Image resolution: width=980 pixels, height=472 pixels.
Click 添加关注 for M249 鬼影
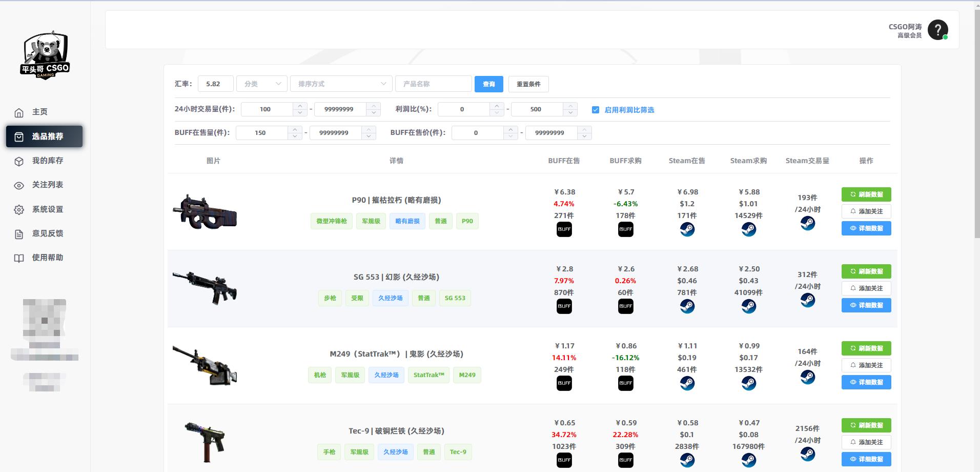click(866, 365)
